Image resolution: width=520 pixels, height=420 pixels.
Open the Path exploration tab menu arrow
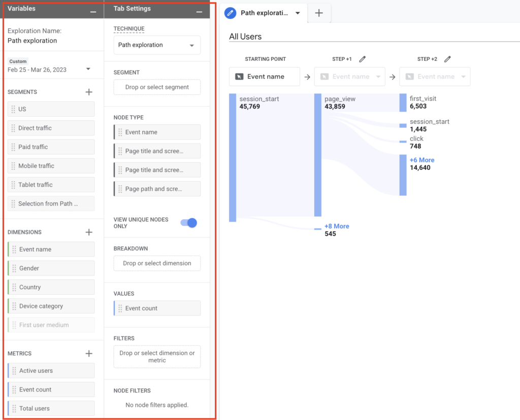click(298, 13)
